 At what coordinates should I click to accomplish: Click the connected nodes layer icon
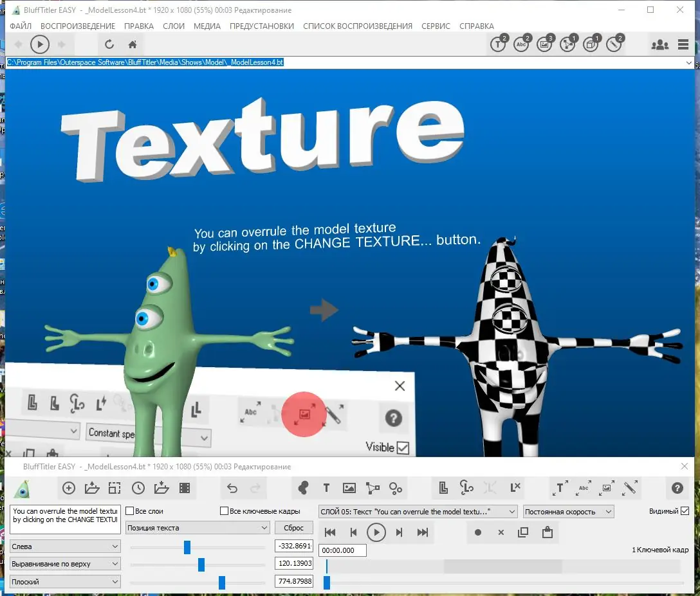(373, 488)
